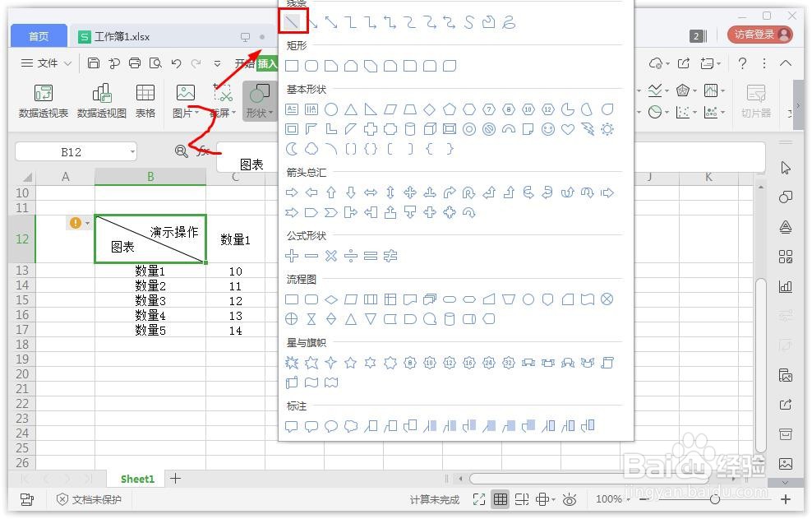Switch to the 首页 tab
Image resolution: width=812 pixels, height=519 pixels.
[38, 35]
